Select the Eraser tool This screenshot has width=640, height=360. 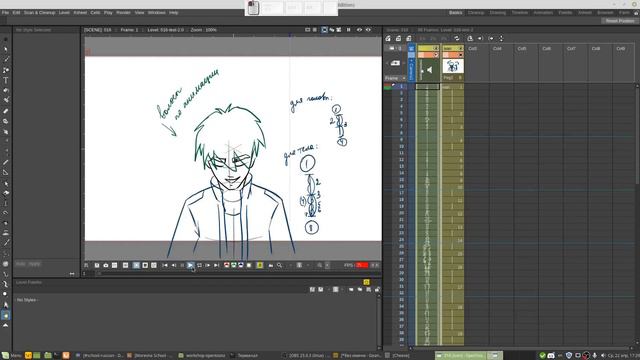click(6, 111)
